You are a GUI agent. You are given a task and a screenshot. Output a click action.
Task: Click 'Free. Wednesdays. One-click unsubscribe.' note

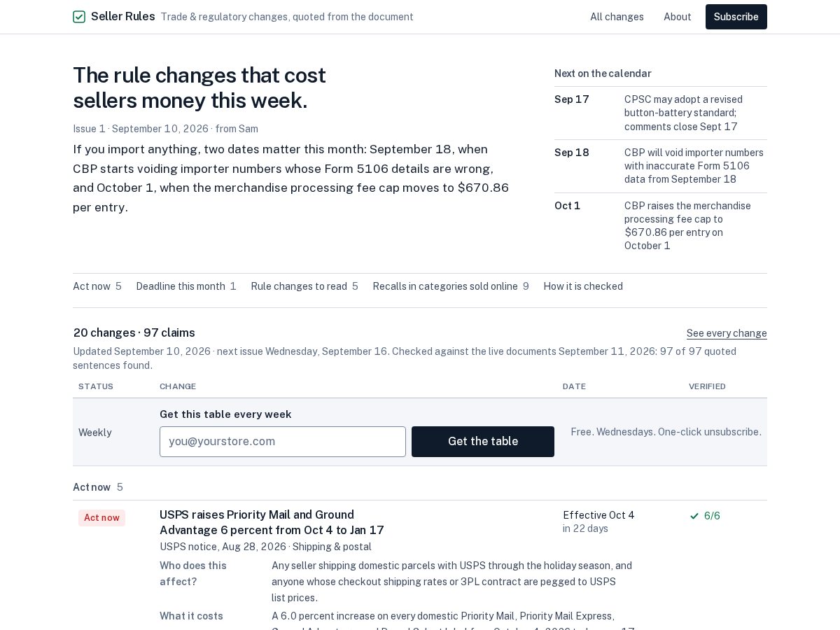click(x=666, y=432)
